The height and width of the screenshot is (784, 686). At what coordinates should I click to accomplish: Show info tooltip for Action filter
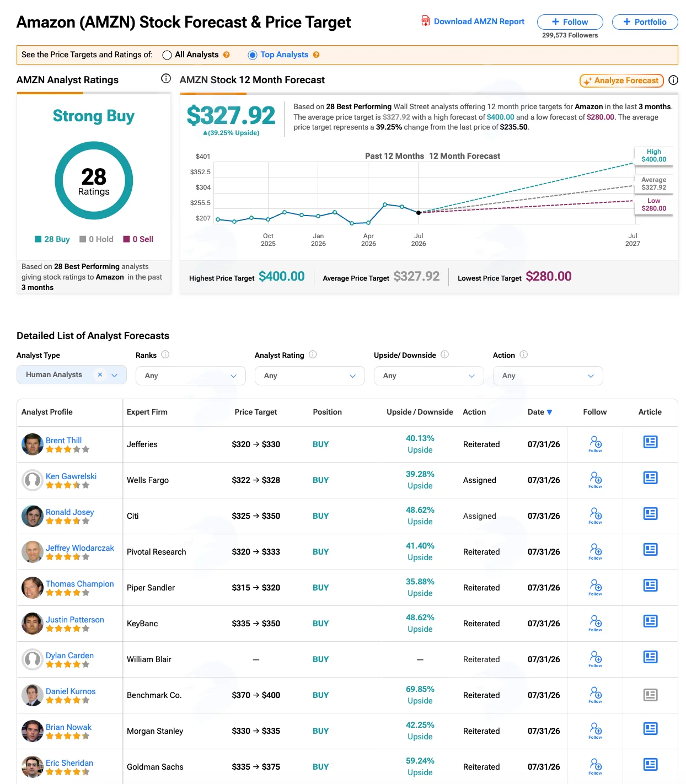coord(523,355)
